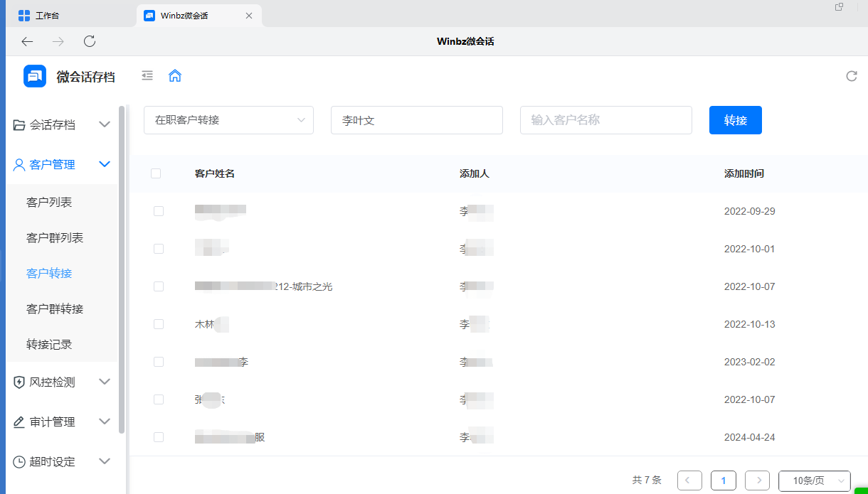Click the back arrow in the toolbar
Screen dimensions: 868x494
click(27, 41)
